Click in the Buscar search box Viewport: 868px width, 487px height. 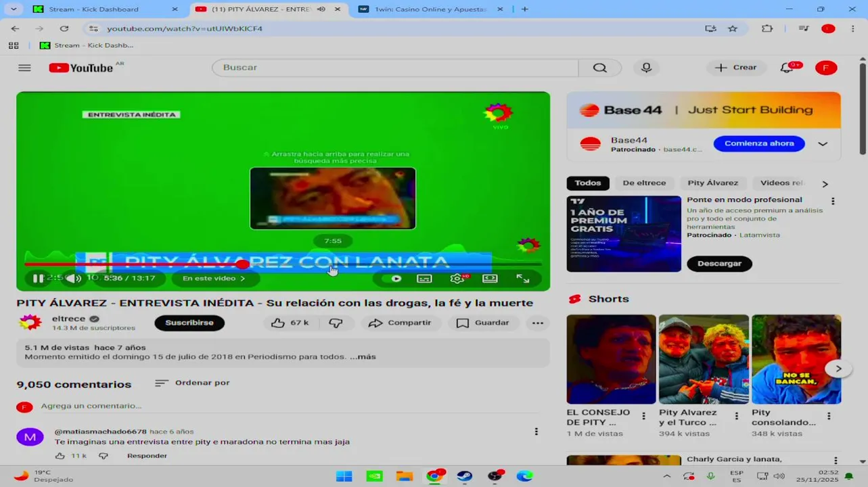[x=395, y=68]
